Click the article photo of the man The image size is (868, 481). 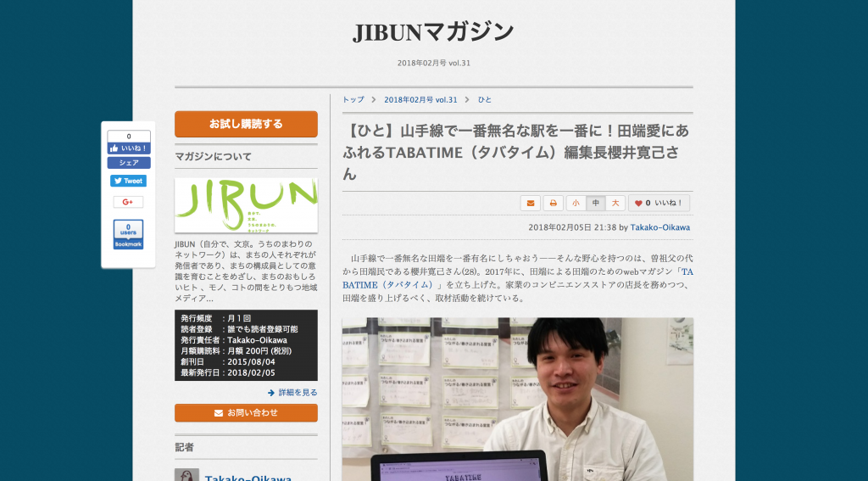click(x=518, y=399)
